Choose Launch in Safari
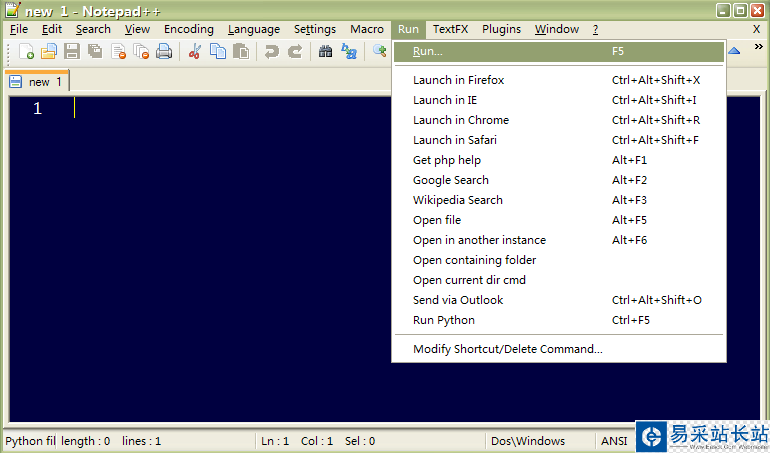Viewport: 770px width, 453px height. (x=559, y=140)
